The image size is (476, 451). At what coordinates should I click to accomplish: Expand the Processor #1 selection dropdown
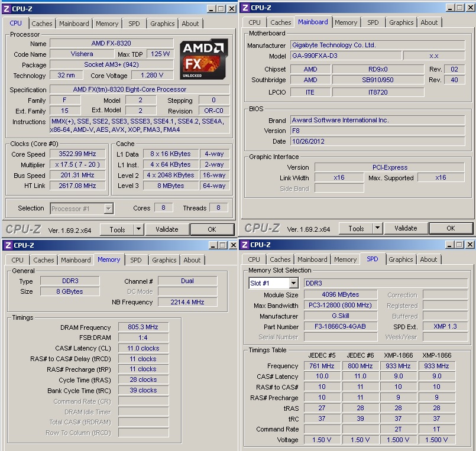point(108,209)
